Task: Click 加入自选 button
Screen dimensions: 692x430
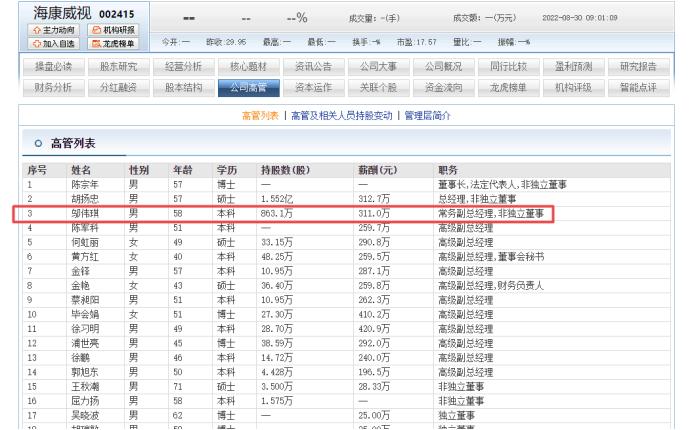Action: coord(53,44)
